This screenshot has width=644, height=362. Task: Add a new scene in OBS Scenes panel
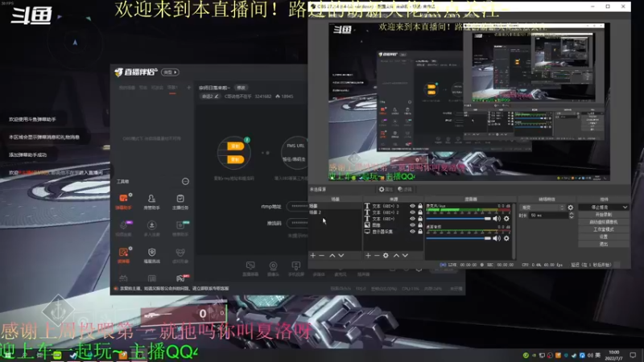point(313,255)
